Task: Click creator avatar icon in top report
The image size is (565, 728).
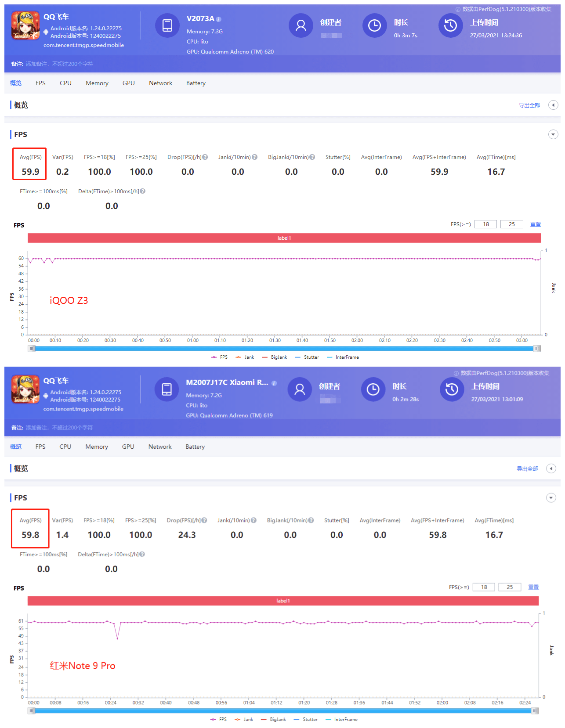Action: click(x=301, y=25)
